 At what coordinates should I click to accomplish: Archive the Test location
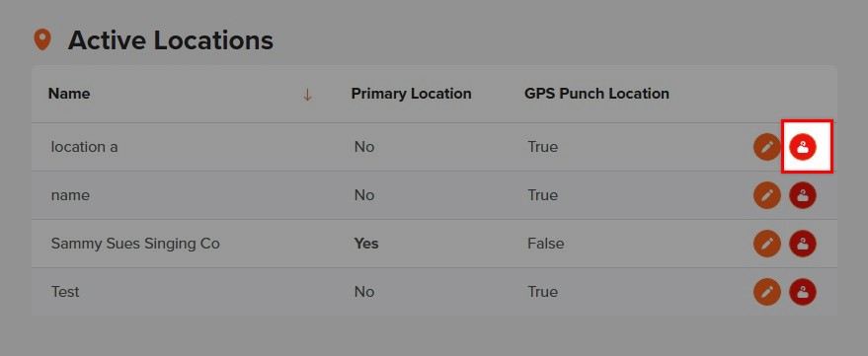coord(802,291)
